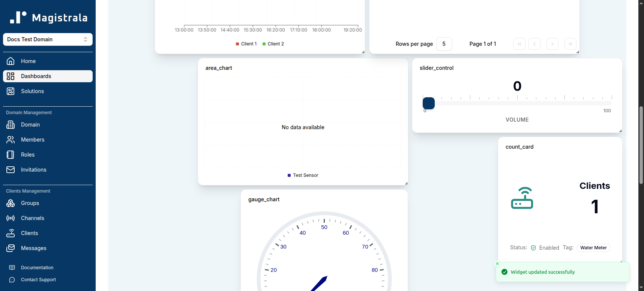The height and width of the screenshot is (291, 644).
Task: Click the Channels radio-wave icon
Action: tap(11, 218)
